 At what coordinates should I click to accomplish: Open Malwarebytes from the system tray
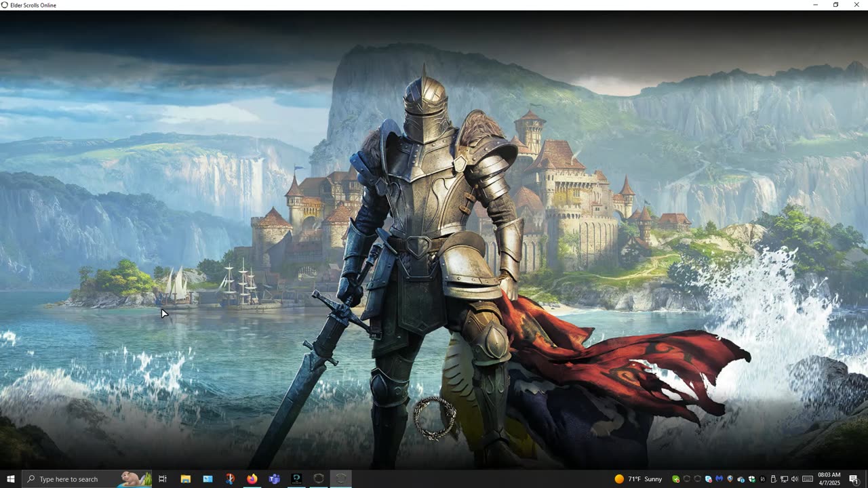719,479
